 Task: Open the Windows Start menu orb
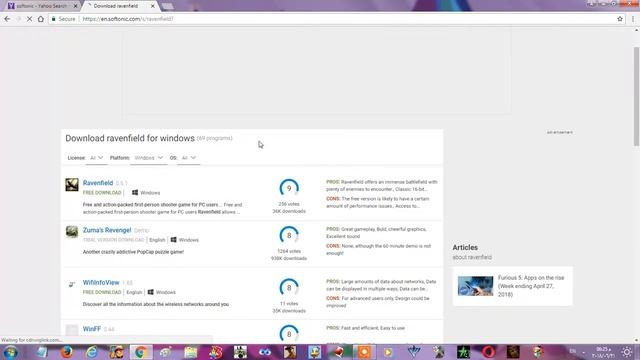coord(11,352)
